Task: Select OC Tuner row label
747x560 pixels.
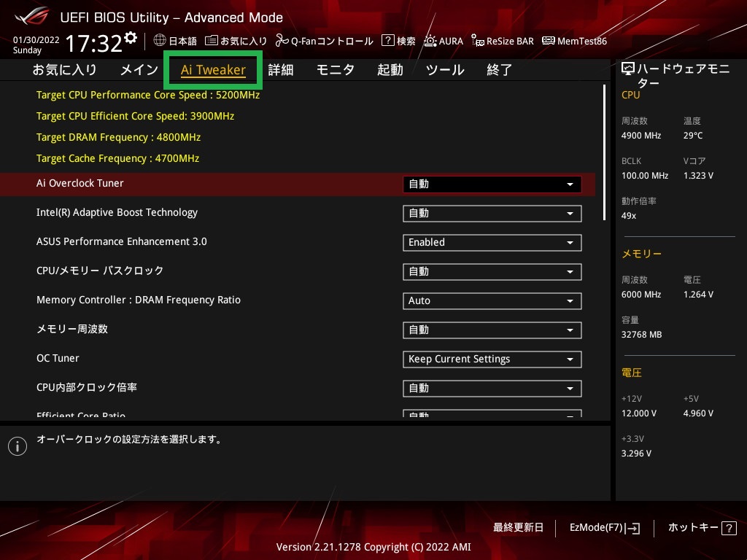Action: 58,358
